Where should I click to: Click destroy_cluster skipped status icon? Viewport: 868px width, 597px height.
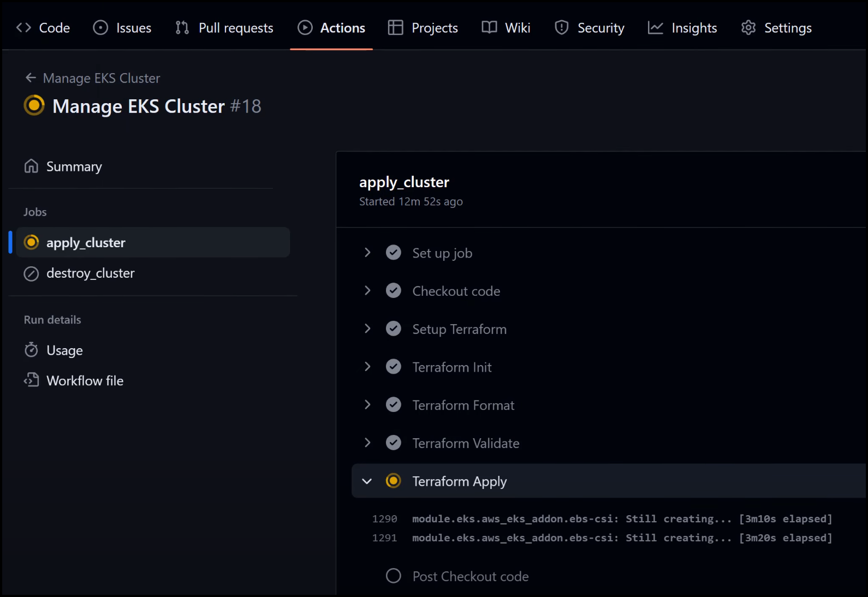tap(31, 273)
